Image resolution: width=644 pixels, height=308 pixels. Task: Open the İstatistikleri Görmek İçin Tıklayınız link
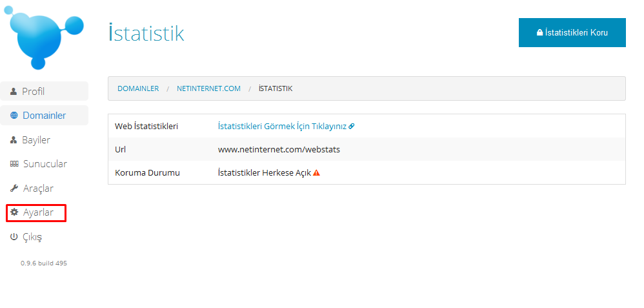[x=282, y=127]
